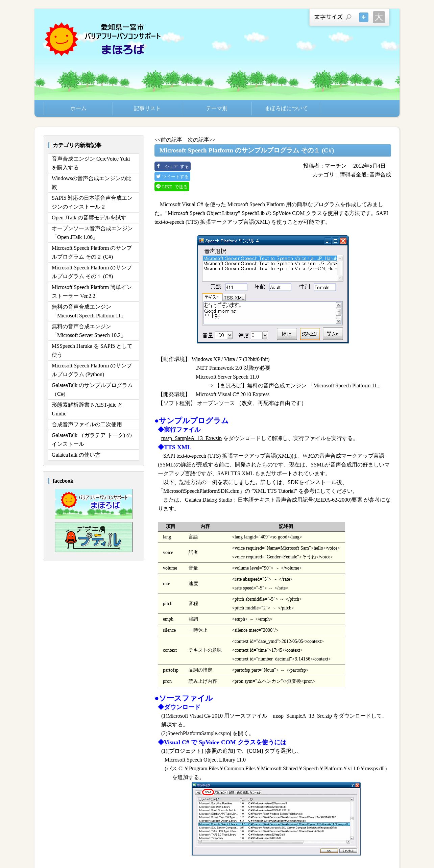Click the sun logo in the header

tap(62, 39)
